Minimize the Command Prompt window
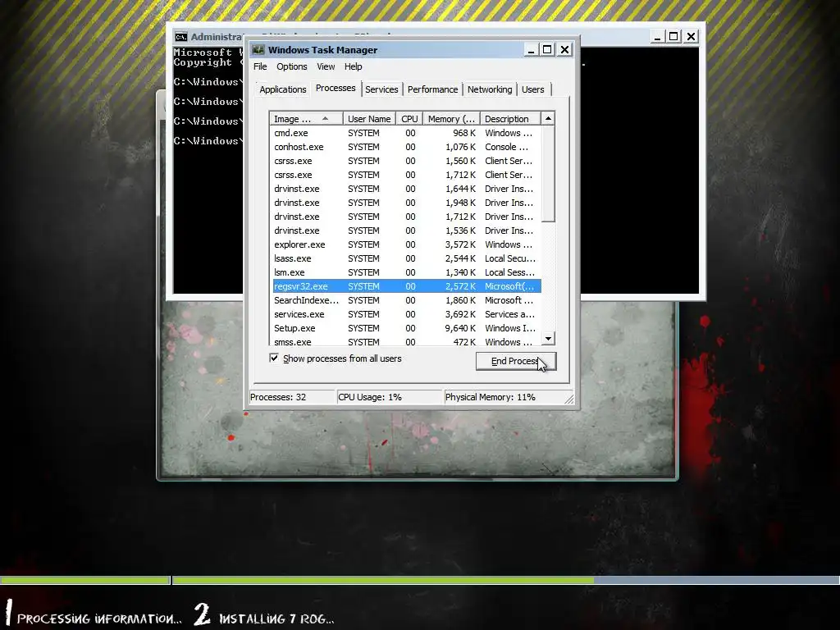840x630 pixels. pos(657,36)
